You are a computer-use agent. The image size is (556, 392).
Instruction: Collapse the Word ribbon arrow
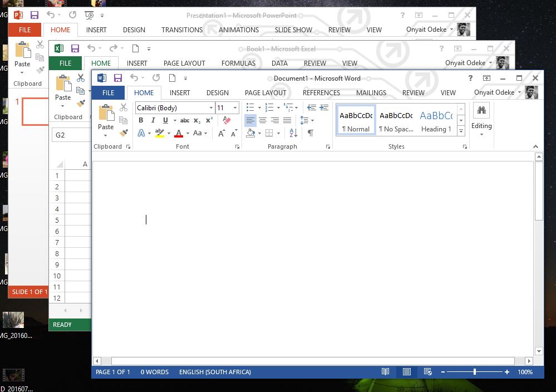(x=535, y=146)
